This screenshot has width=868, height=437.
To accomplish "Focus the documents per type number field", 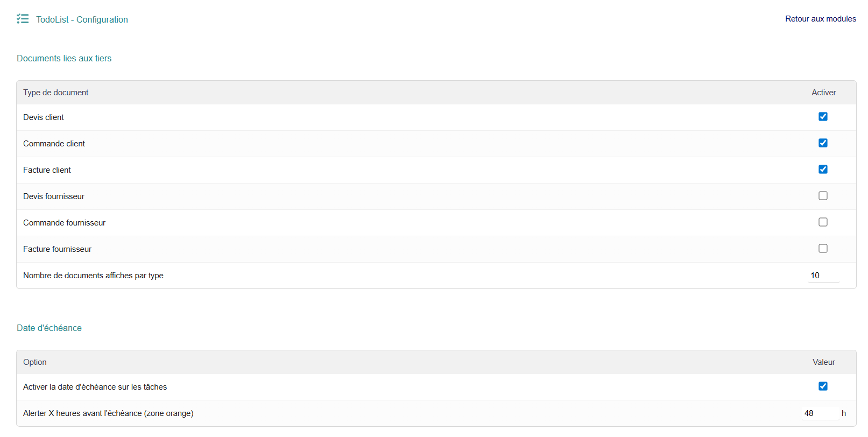I will 823,276.
